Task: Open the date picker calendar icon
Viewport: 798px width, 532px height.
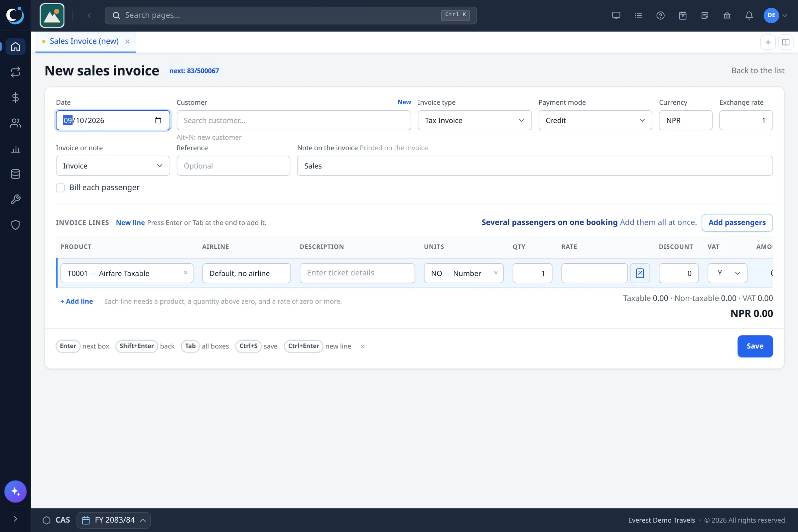Action: click(158, 120)
